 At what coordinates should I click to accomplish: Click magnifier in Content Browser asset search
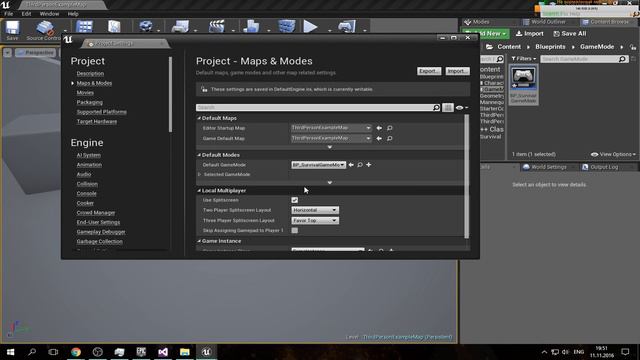(622, 59)
